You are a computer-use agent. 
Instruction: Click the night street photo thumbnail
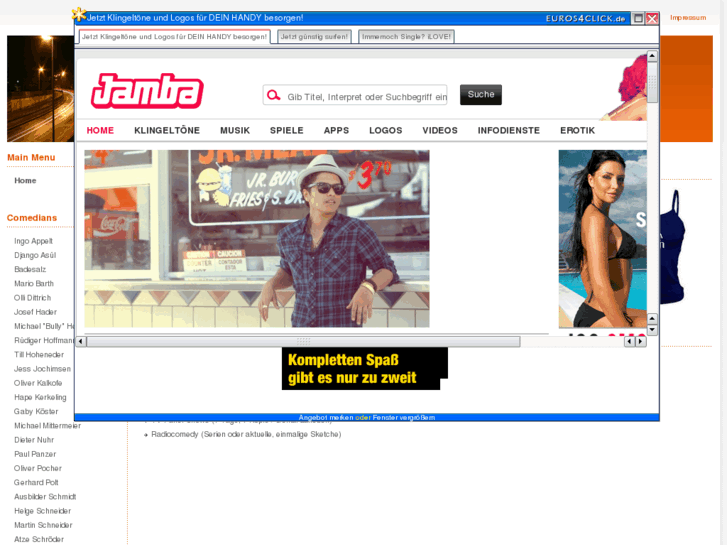[x=40, y=89]
